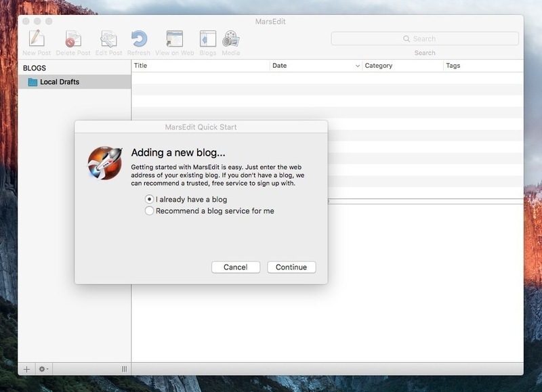Click the Tags column header
This screenshot has height=392, width=542.
pos(481,66)
